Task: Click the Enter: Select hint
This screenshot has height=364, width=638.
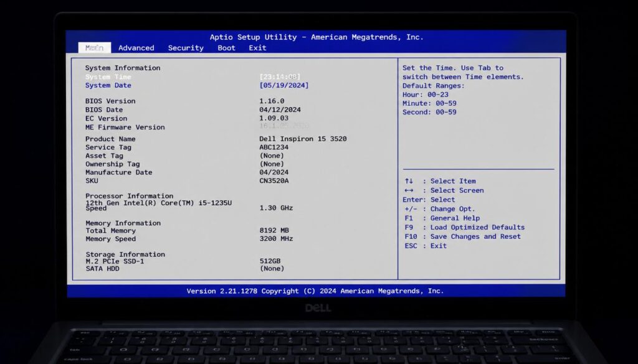Action: [x=429, y=200]
